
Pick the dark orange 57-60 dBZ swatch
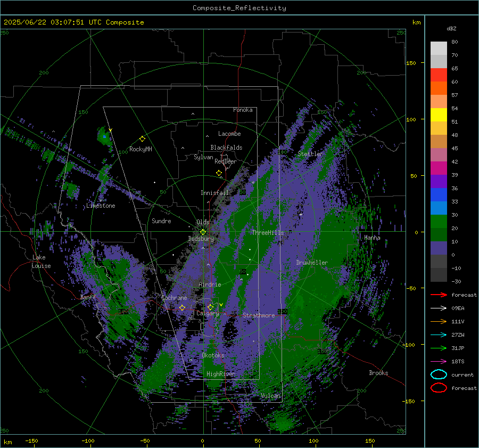tap(439, 88)
